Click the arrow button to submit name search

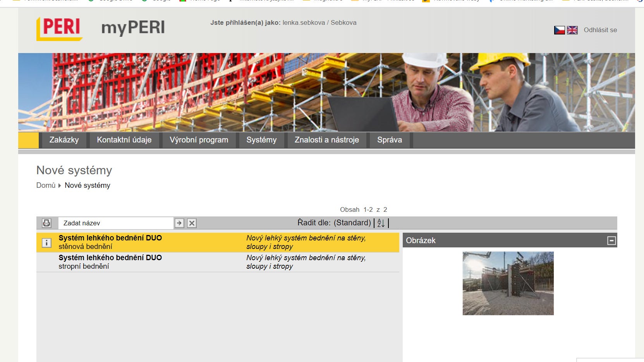point(179,223)
